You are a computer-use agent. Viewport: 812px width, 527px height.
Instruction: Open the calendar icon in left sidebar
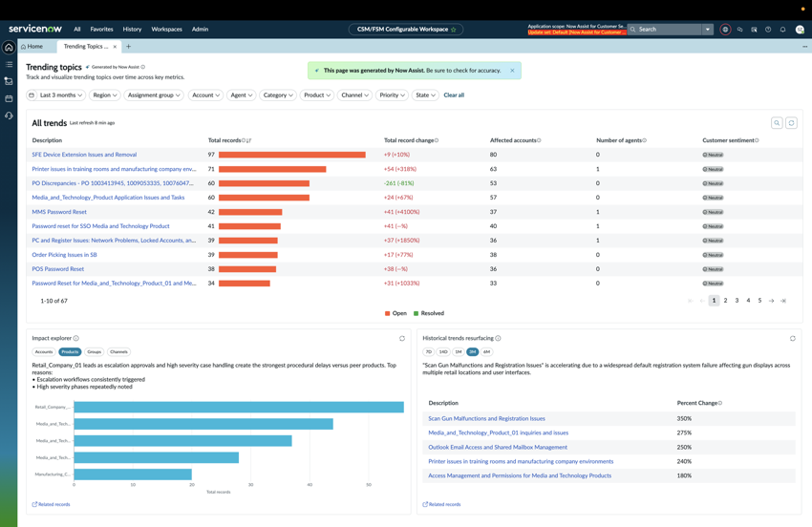click(9, 98)
